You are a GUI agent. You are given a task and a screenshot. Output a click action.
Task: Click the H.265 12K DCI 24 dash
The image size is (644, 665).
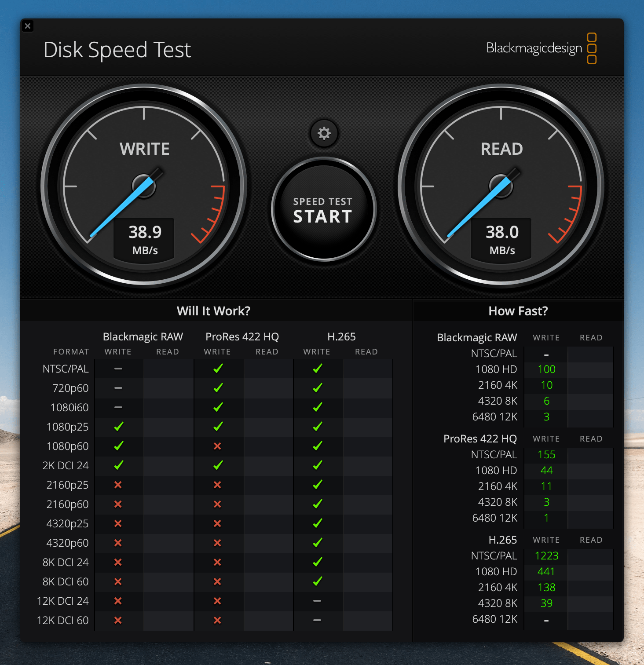tap(317, 601)
